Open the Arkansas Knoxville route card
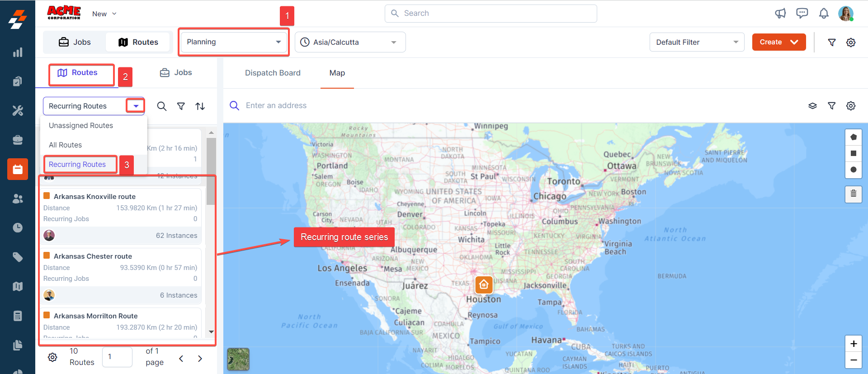This screenshot has height=374, width=868. [x=121, y=216]
